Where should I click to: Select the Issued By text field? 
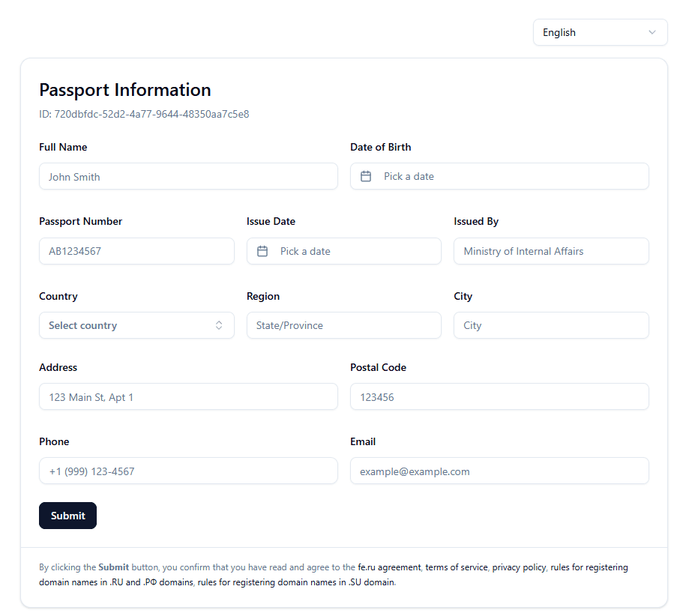(x=551, y=251)
